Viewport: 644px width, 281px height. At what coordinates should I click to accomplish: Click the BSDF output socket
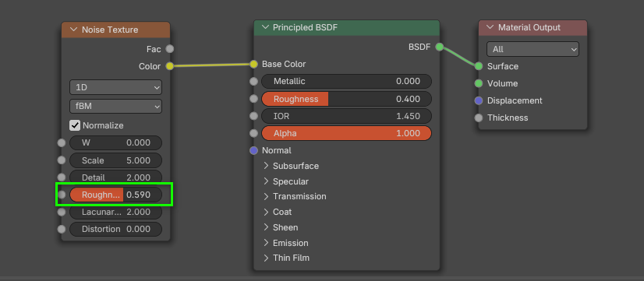[440, 47]
